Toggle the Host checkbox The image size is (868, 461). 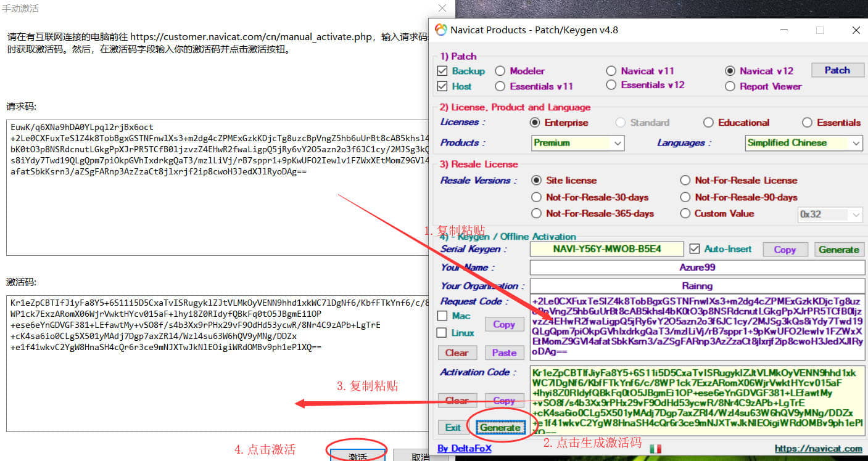[x=442, y=86]
